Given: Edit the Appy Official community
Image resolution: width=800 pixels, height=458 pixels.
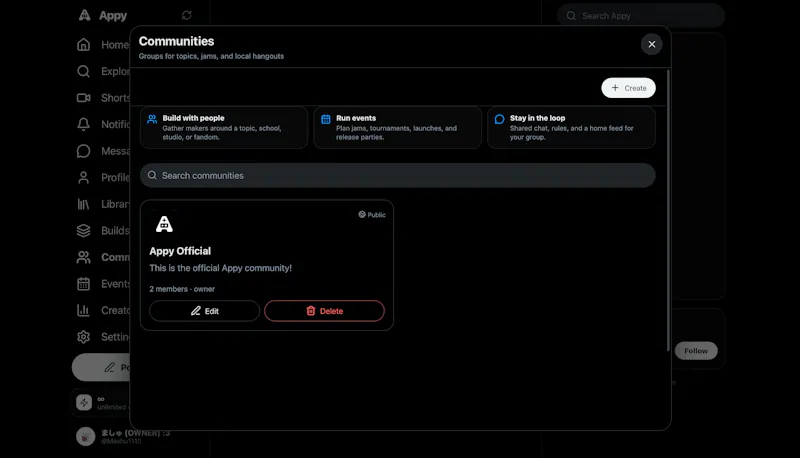Looking at the screenshot, I should click(x=205, y=311).
